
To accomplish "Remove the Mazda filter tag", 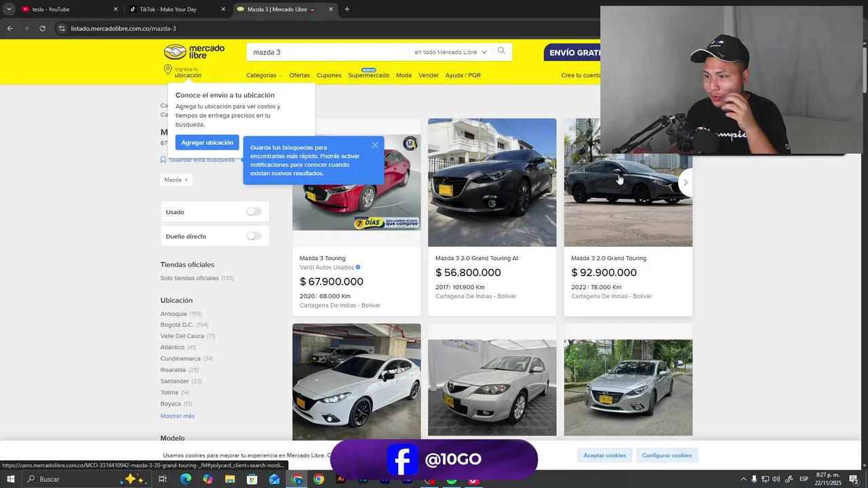I will (x=186, y=180).
